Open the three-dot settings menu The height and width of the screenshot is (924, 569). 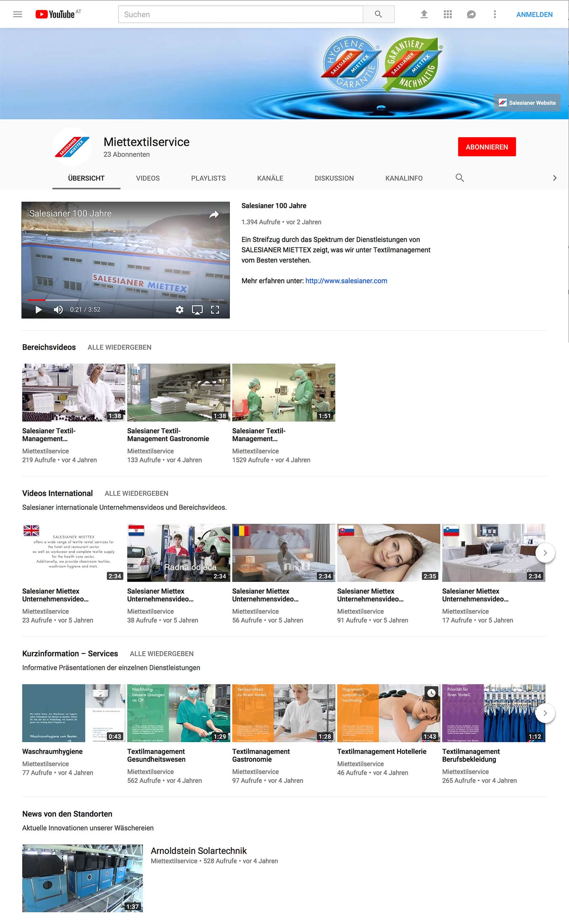pyautogui.click(x=494, y=14)
